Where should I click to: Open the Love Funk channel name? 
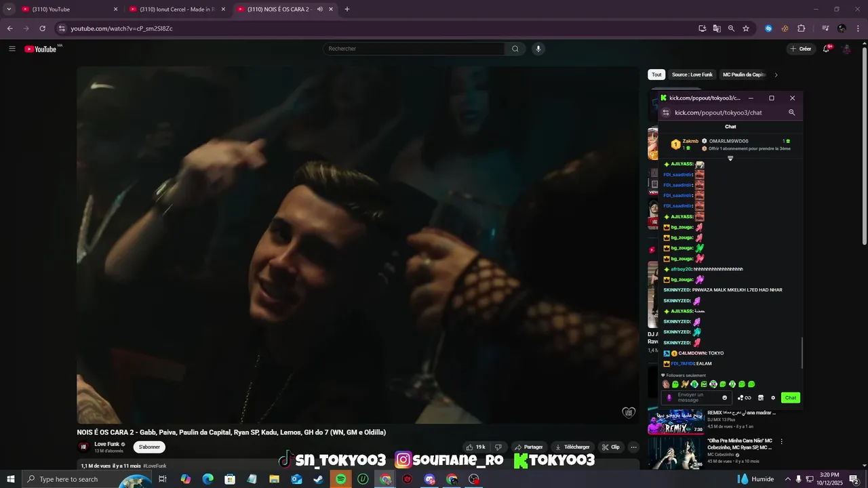[x=106, y=445]
